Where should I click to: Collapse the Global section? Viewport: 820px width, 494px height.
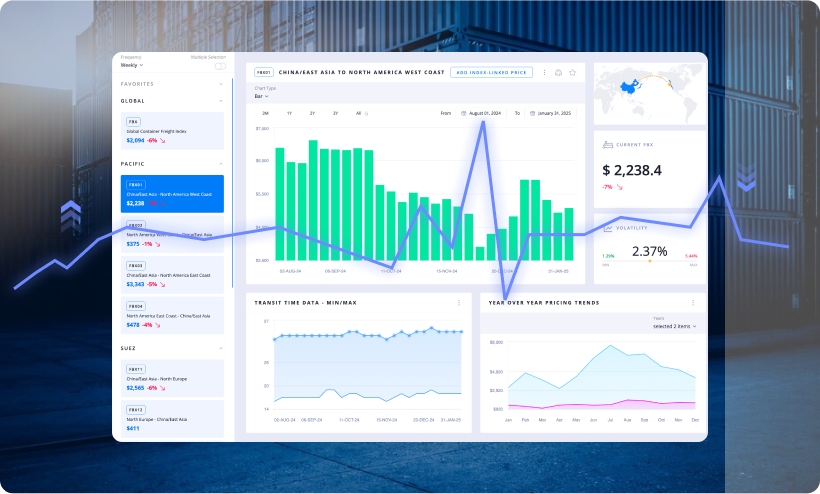tap(220, 101)
